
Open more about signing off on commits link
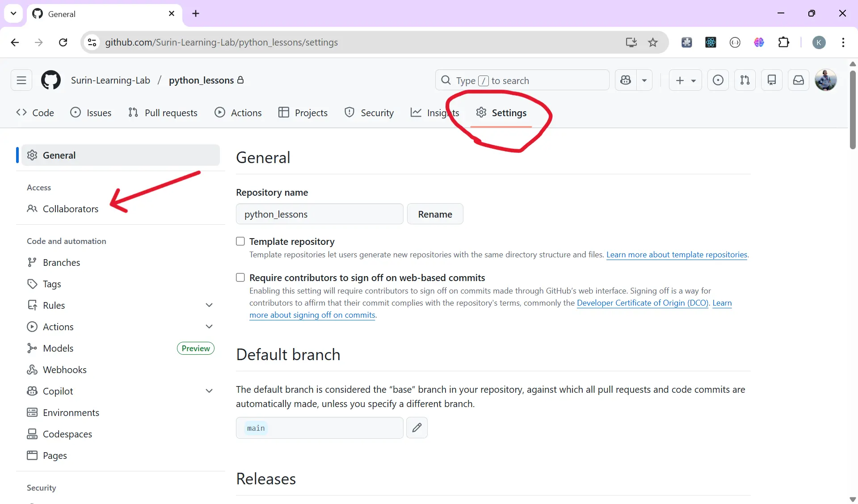click(x=312, y=315)
